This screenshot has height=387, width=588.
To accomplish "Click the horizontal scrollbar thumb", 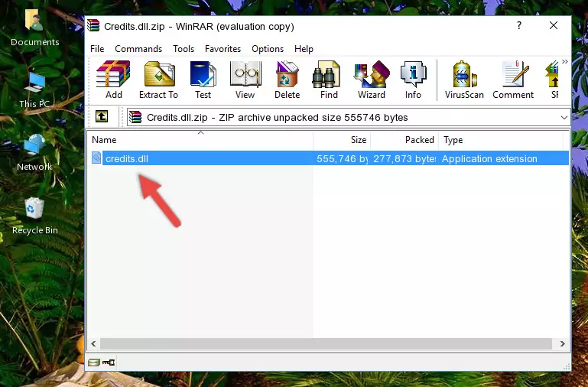I will coord(326,343).
